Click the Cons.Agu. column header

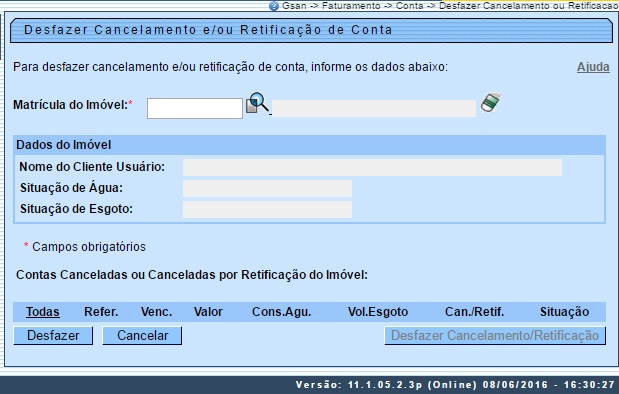coord(281,312)
